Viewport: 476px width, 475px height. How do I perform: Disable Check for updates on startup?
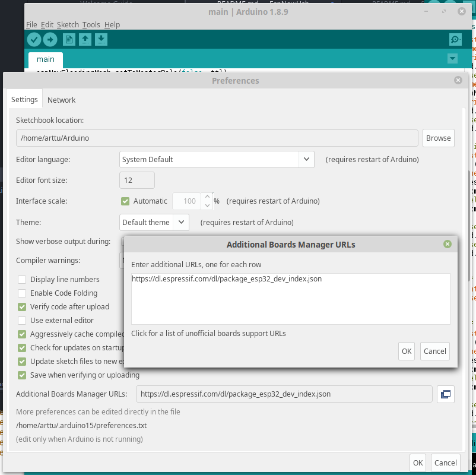click(x=22, y=348)
